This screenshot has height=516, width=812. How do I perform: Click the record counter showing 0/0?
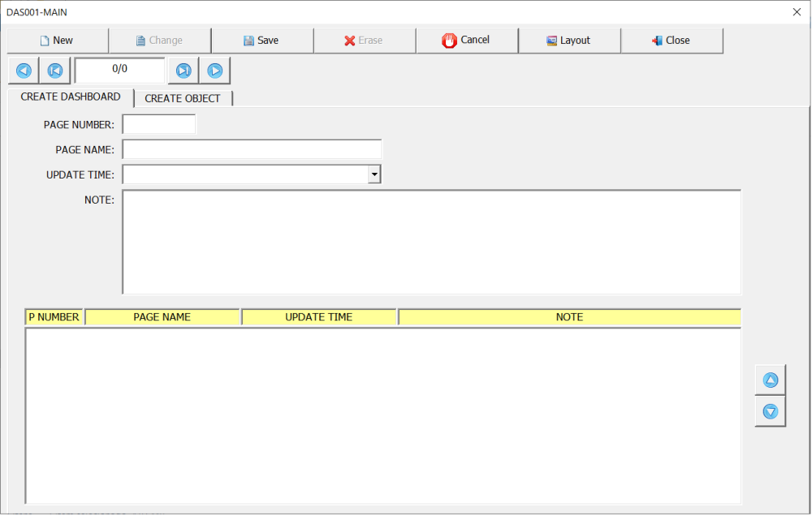(119, 71)
